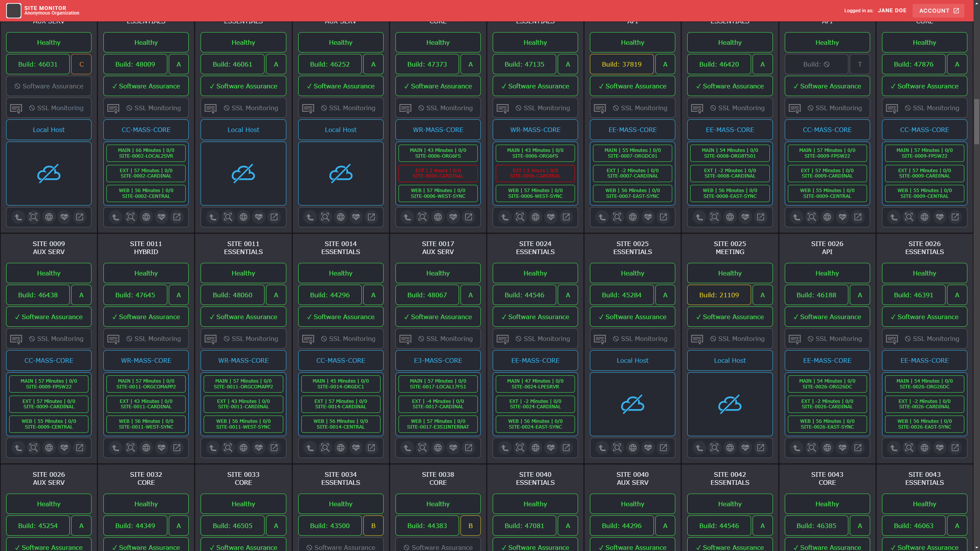
Task: Click the external link icon on SITE 0032 CORE
Action: pos(177,550)
